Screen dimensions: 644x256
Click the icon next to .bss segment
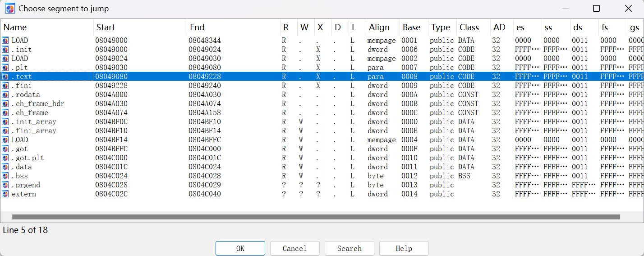[5, 176]
